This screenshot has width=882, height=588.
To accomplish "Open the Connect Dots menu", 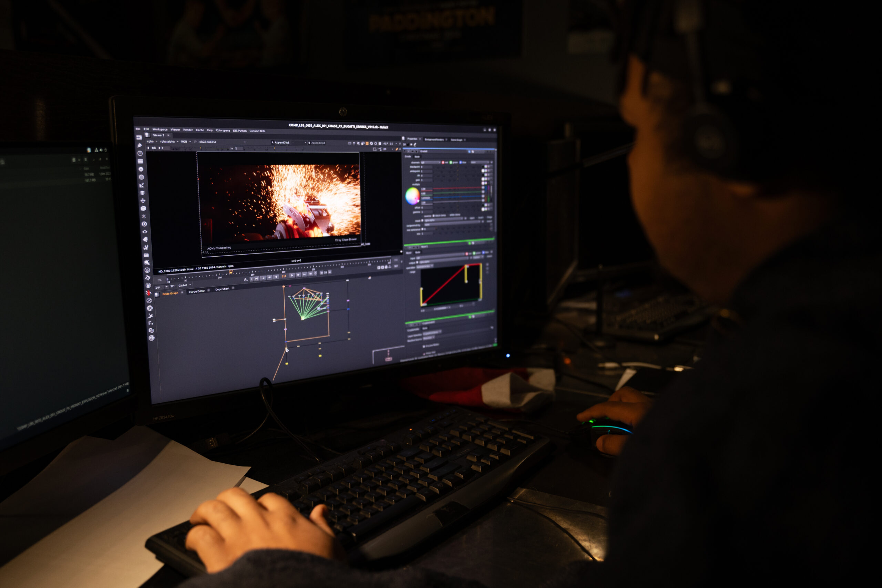I will point(257,131).
